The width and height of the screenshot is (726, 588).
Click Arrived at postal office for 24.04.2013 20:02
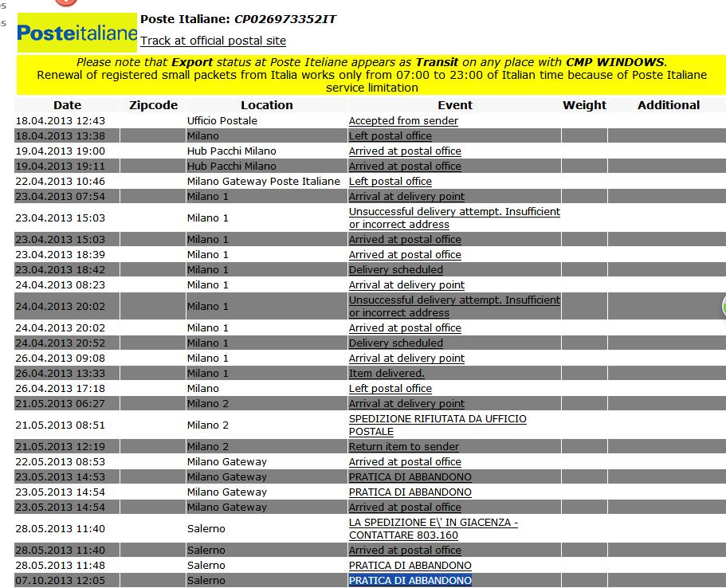point(405,327)
